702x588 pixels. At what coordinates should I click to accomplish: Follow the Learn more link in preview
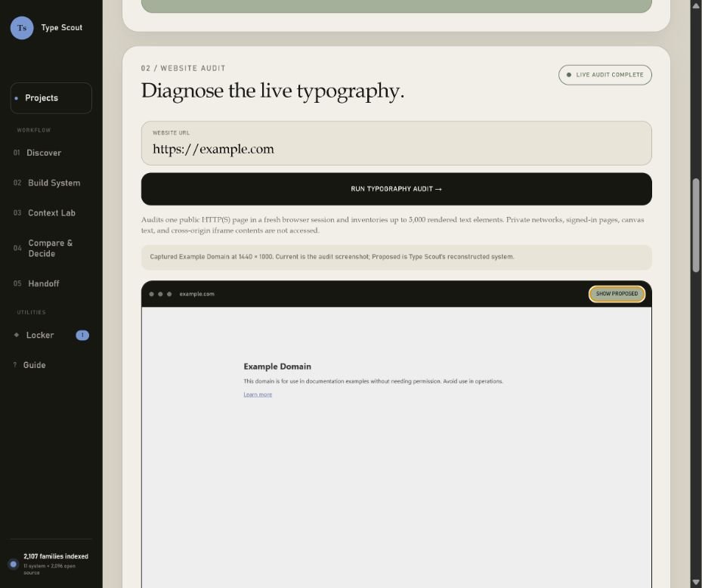tap(258, 395)
